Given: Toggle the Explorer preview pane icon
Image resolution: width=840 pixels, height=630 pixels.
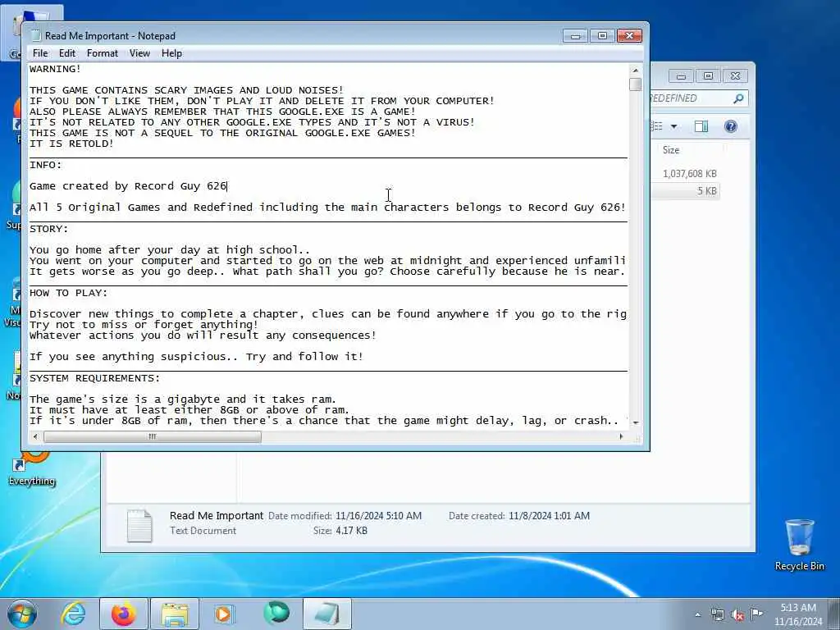Looking at the screenshot, I should (x=701, y=126).
